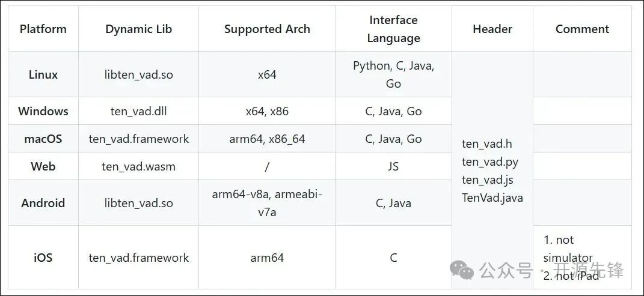Click the iOS platform row label

43,258
